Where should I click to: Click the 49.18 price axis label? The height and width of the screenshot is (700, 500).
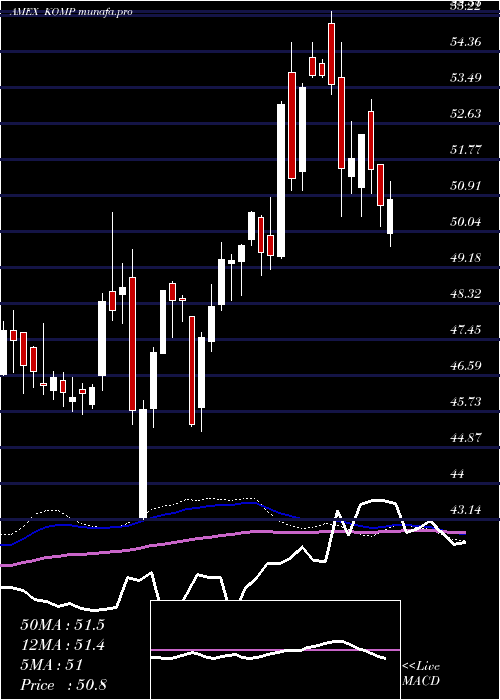[x=466, y=258]
